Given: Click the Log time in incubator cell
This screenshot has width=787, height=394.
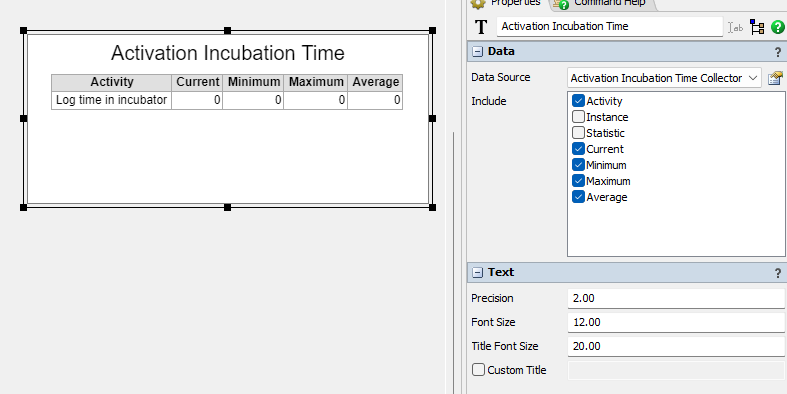Looking at the screenshot, I should (x=111, y=100).
